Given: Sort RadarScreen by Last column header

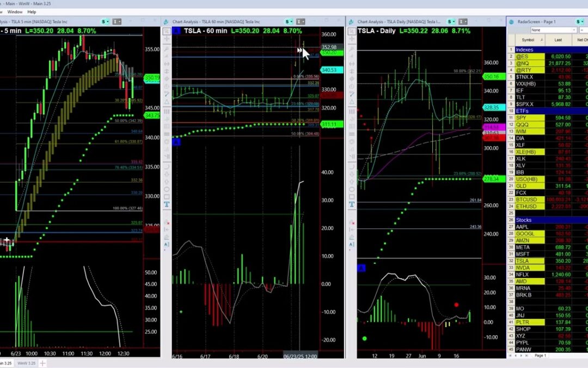Looking at the screenshot, I should pyautogui.click(x=559, y=40).
